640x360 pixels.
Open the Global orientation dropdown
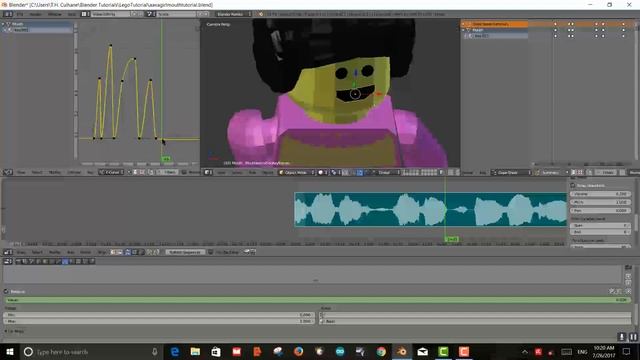click(387, 172)
